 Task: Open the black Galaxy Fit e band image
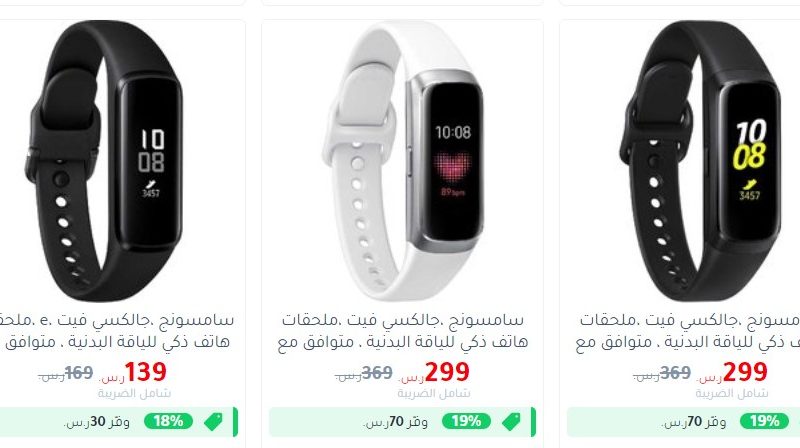(x=104, y=161)
